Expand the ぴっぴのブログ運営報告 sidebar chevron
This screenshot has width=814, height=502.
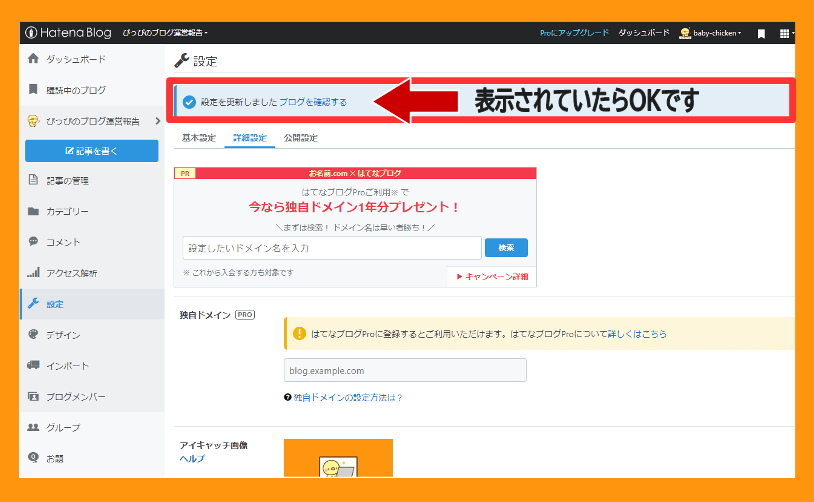coord(157,121)
